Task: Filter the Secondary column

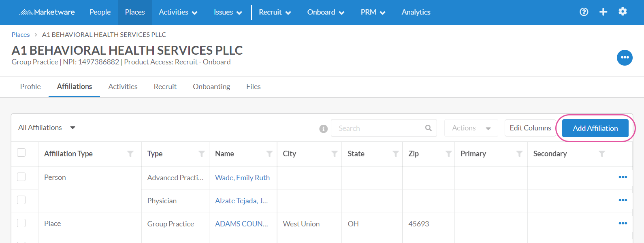Action: pyautogui.click(x=602, y=154)
